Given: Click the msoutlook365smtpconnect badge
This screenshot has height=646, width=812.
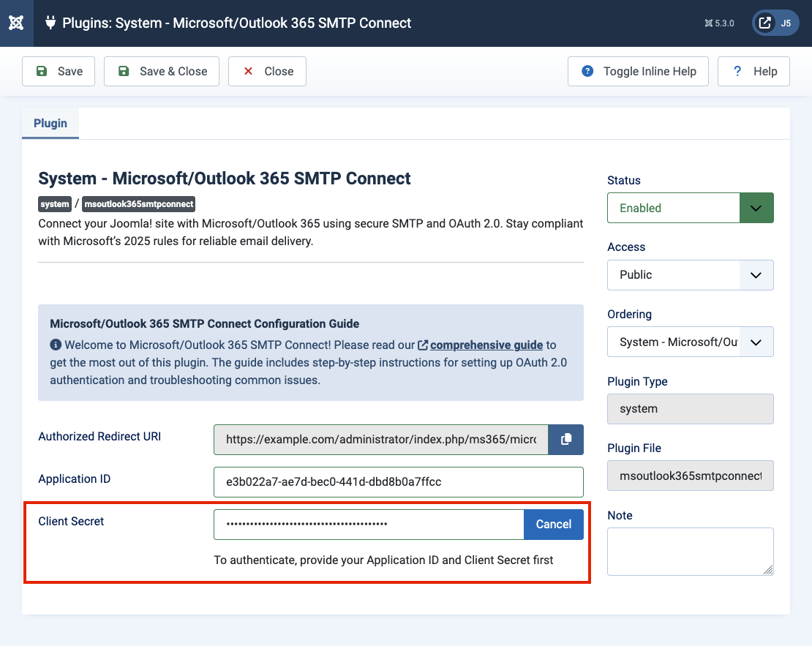Looking at the screenshot, I should 139,204.
